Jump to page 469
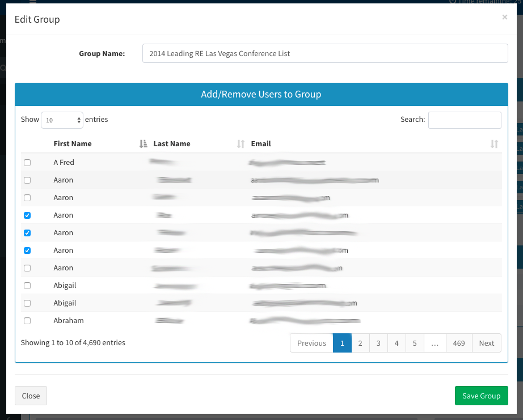Image resolution: width=523 pixels, height=420 pixels. coord(459,343)
